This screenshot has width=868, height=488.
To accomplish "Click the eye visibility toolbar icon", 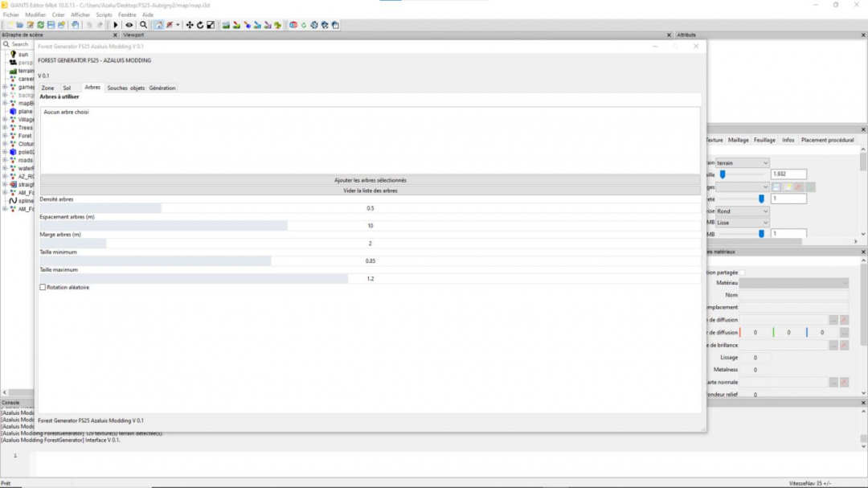I will click(129, 25).
